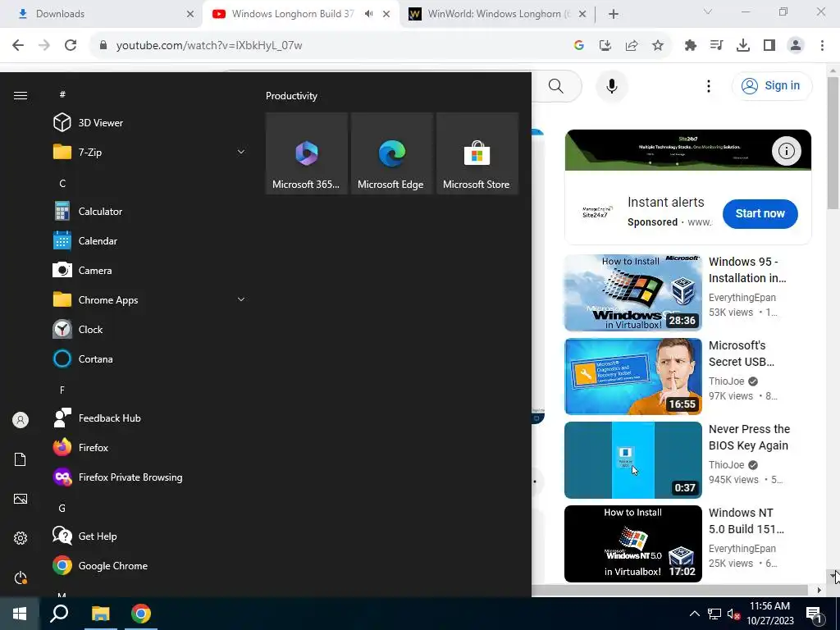
Task: Switch to Chrome in the taskbar
Action: [141, 614]
